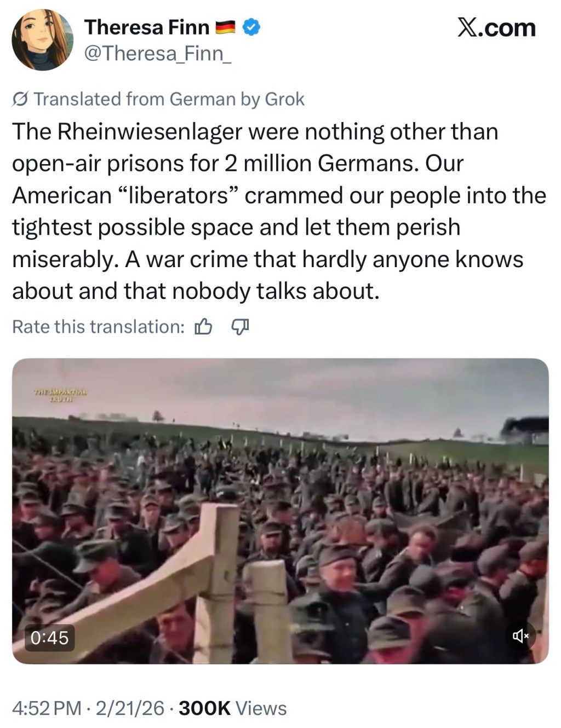The height and width of the screenshot is (728, 561).
Task: Click the translated post text body
Action: click(279, 211)
